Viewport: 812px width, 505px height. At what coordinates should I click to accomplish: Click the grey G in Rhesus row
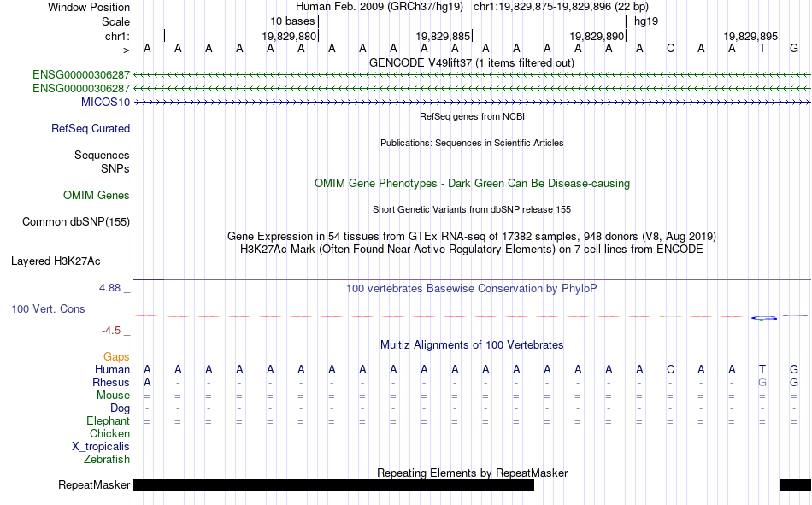click(762, 382)
